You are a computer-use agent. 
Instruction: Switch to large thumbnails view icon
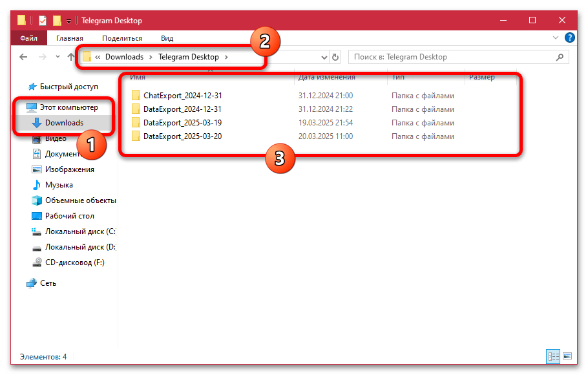tap(567, 356)
